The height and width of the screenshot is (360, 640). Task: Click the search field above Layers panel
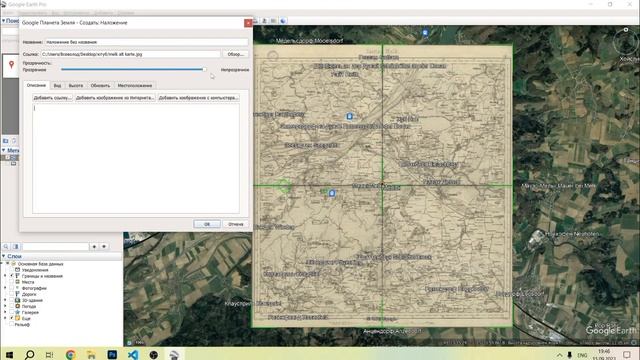tap(56, 247)
